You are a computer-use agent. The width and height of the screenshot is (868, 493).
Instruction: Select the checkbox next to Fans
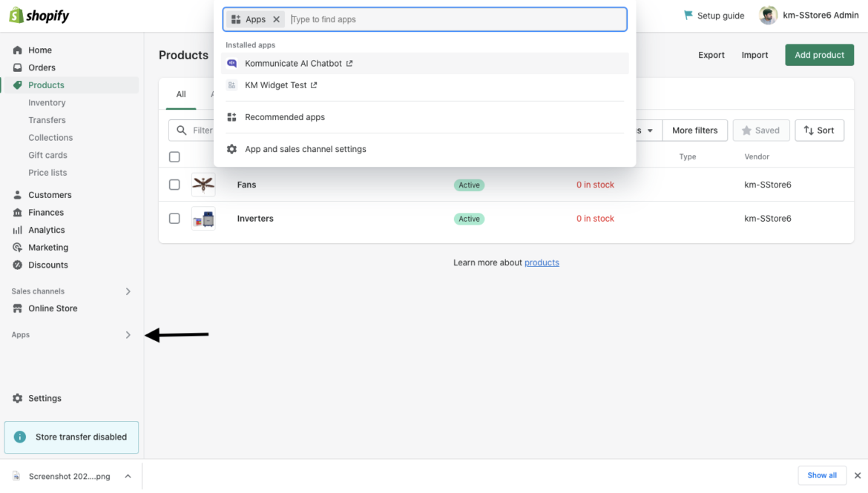[174, 185]
